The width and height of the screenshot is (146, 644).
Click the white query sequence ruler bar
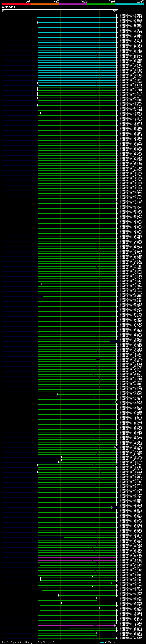(x=60, y=9)
